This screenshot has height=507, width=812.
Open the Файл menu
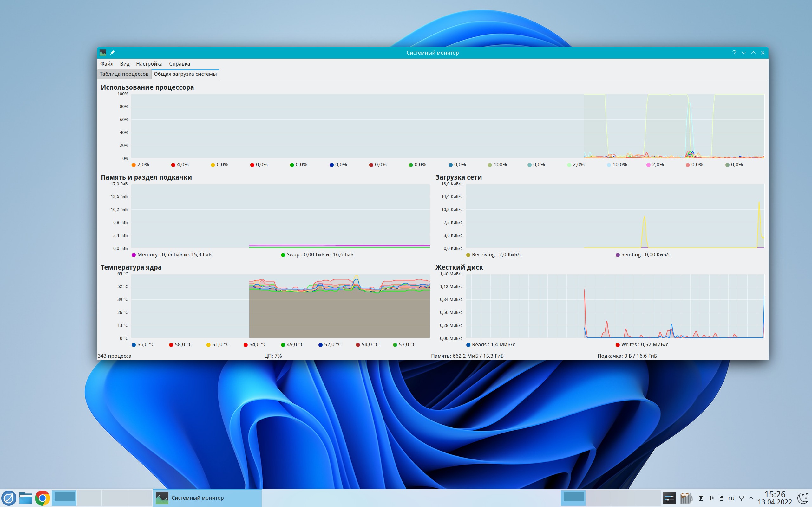[x=107, y=64]
